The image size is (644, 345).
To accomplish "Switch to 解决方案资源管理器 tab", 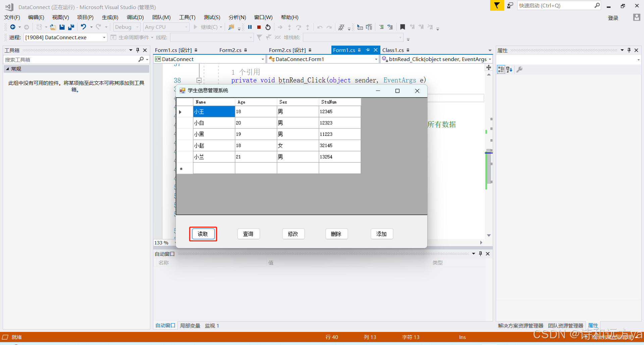I will coord(521,326).
